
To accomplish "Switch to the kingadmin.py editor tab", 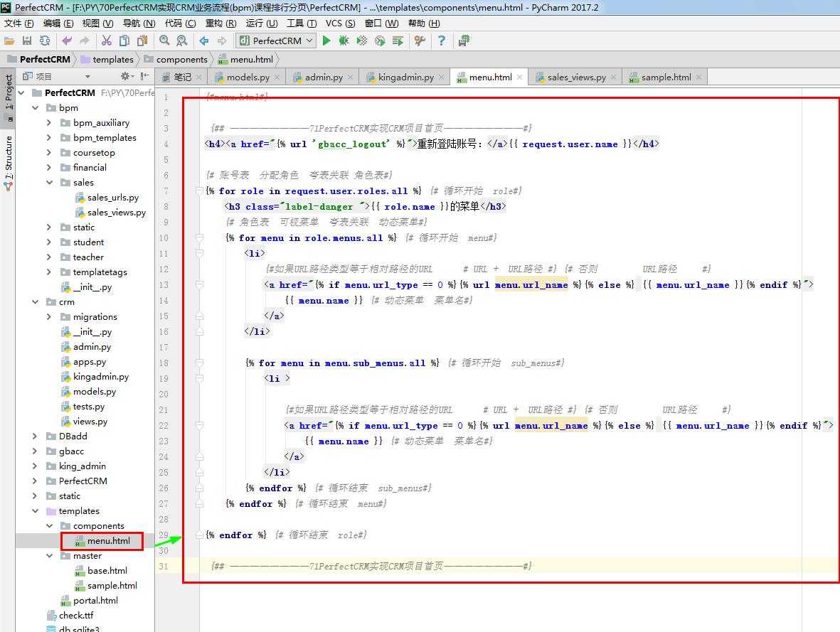I will [x=405, y=77].
